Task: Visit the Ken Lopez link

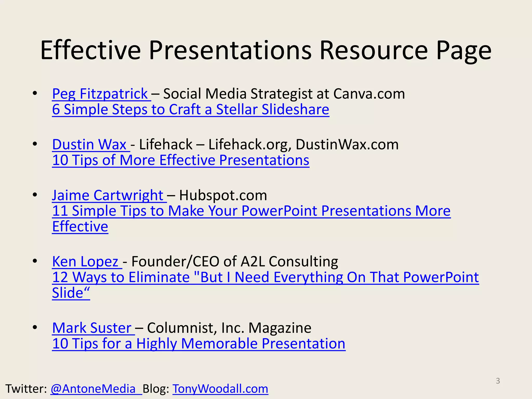Action: pos(87,262)
